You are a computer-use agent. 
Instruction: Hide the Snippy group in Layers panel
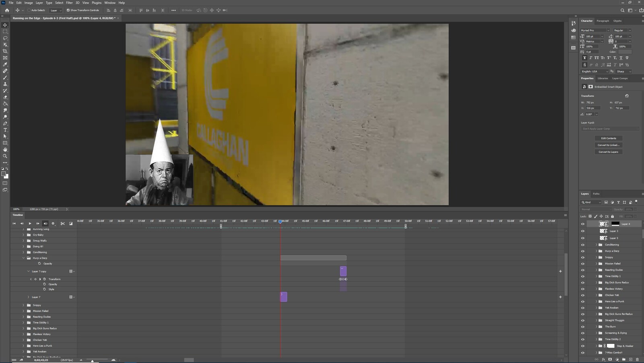[x=582, y=257]
